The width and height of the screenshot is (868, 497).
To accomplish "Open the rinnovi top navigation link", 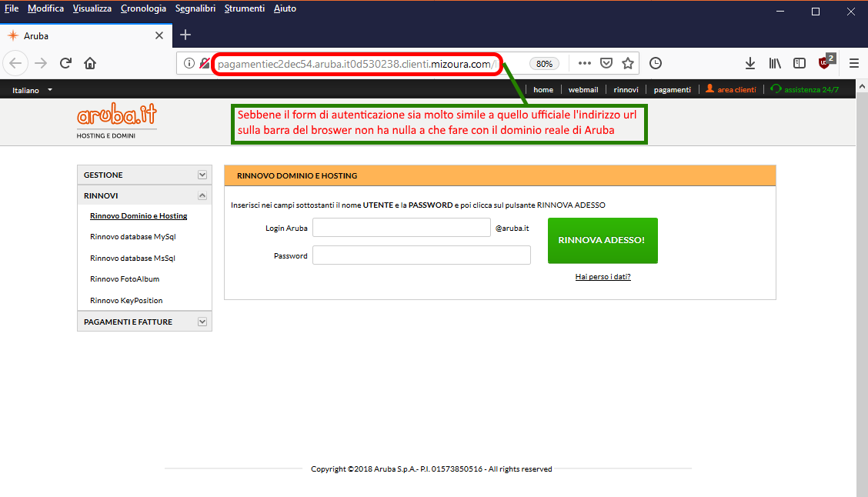I will (x=626, y=90).
